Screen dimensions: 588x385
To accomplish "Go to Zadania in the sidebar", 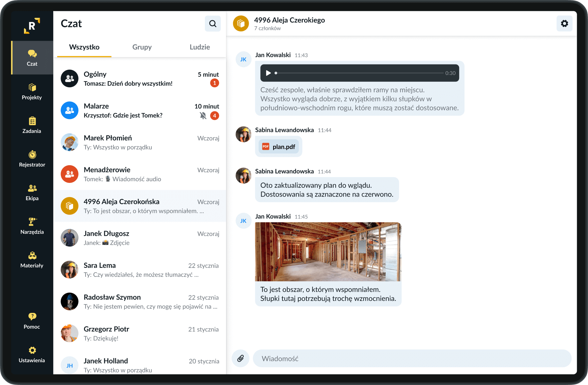I will click(32, 125).
